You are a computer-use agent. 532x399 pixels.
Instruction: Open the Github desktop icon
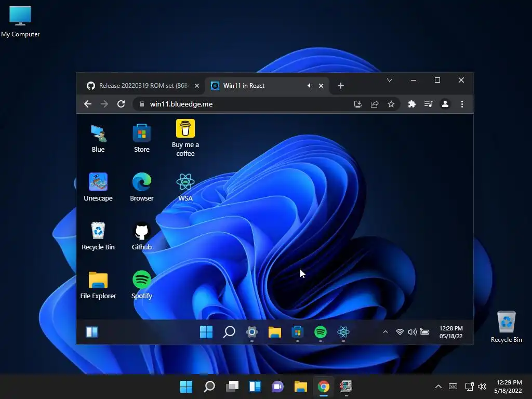point(141,236)
